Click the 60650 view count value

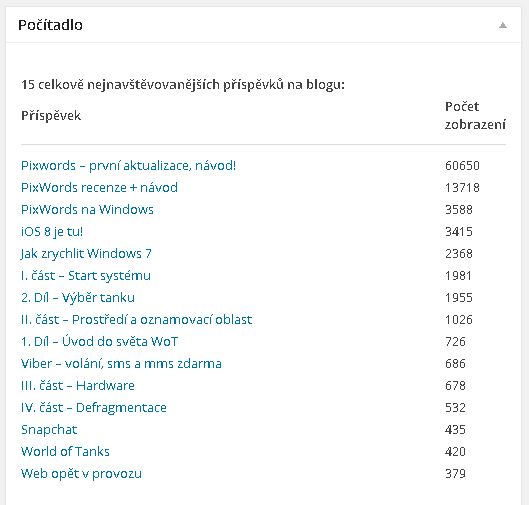point(462,166)
